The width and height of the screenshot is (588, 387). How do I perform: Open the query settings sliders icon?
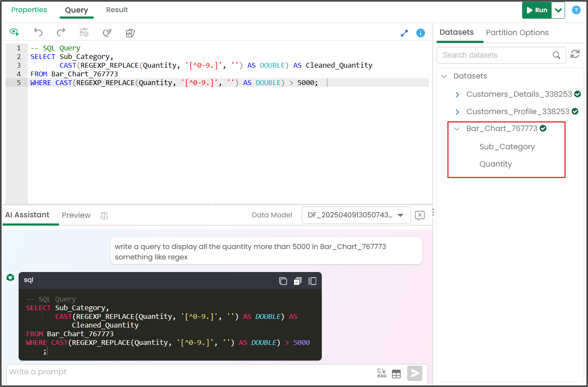pyautogui.click(x=84, y=33)
